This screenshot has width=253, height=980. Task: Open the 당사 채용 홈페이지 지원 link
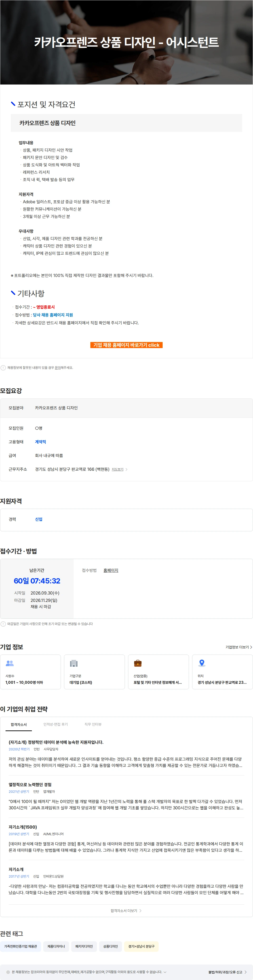coord(53,315)
